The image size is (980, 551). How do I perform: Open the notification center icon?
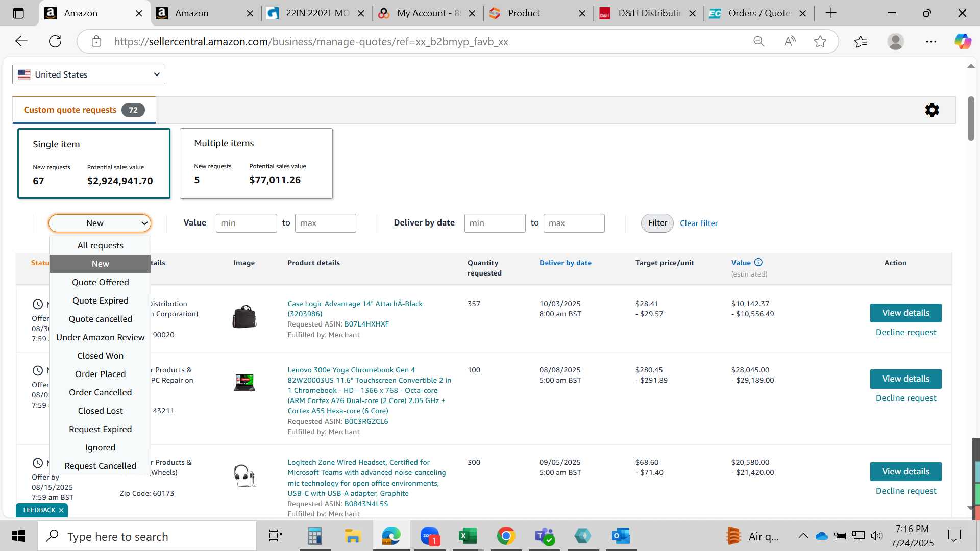(x=954, y=536)
